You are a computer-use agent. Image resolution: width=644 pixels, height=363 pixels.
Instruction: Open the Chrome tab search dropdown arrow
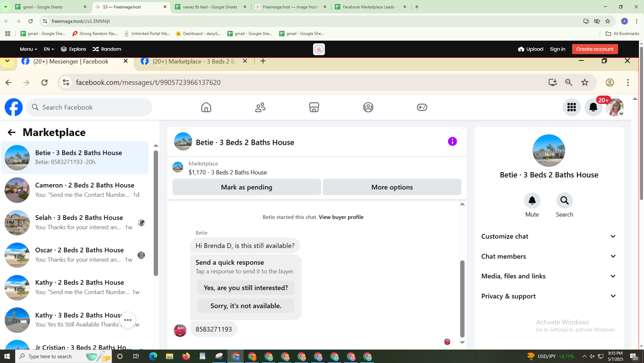pos(6,7)
